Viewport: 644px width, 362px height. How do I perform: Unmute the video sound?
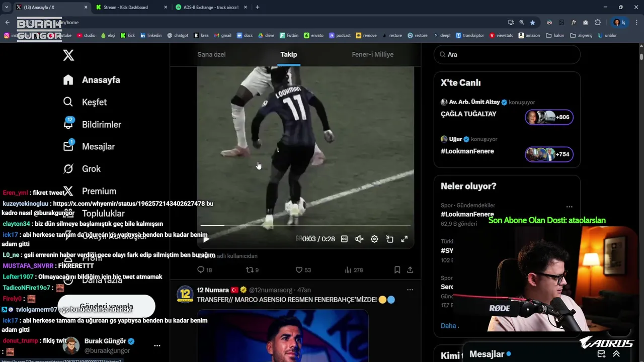coord(359,239)
